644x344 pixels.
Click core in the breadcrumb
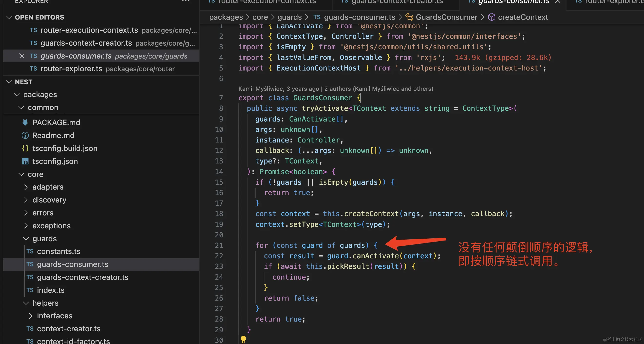260,17
